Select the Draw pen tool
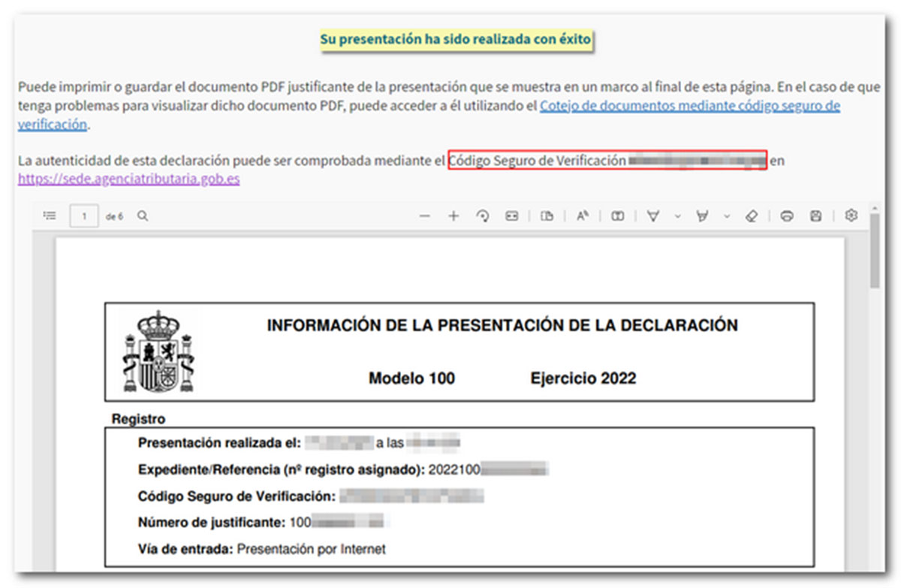This screenshot has width=901, height=588. [x=653, y=216]
